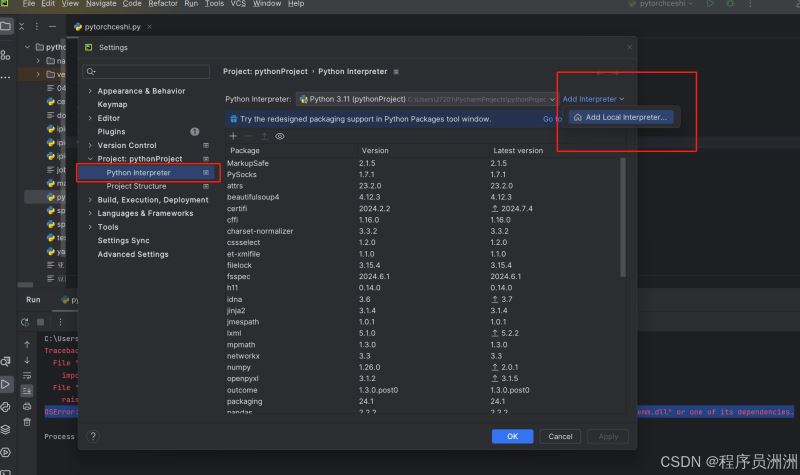Select Settings Sync item
Screen dimensions: 800x475
tap(123, 240)
